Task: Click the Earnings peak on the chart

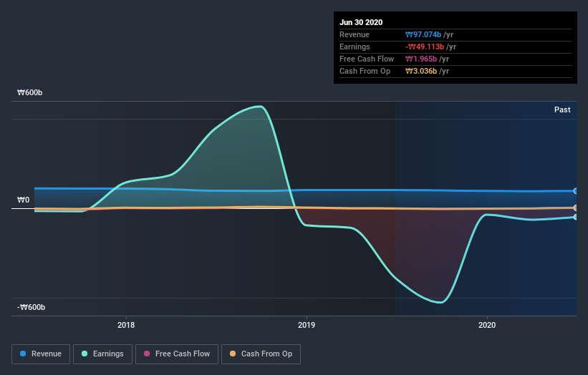Action: [x=260, y=107]
